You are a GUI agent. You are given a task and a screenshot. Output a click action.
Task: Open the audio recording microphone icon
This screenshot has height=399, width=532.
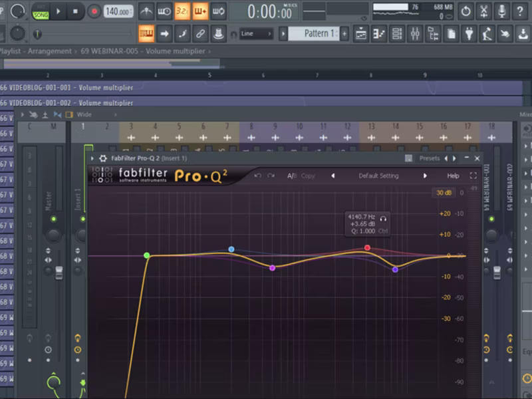[x=501, y=10]
